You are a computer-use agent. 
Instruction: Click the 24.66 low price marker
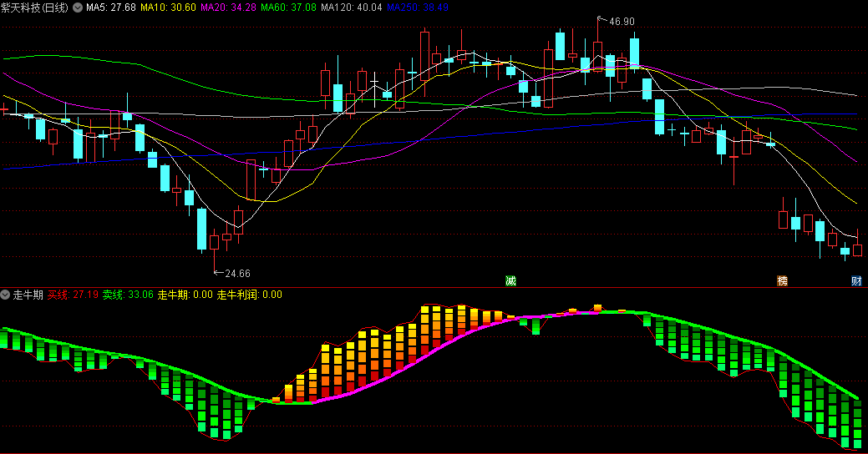coord(237,274)
